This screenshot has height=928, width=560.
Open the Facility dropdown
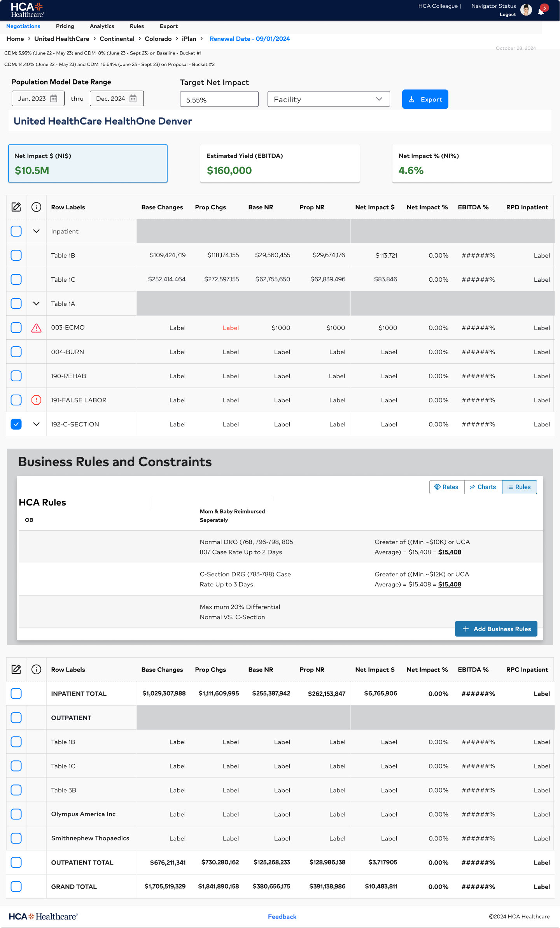[329, 99]
